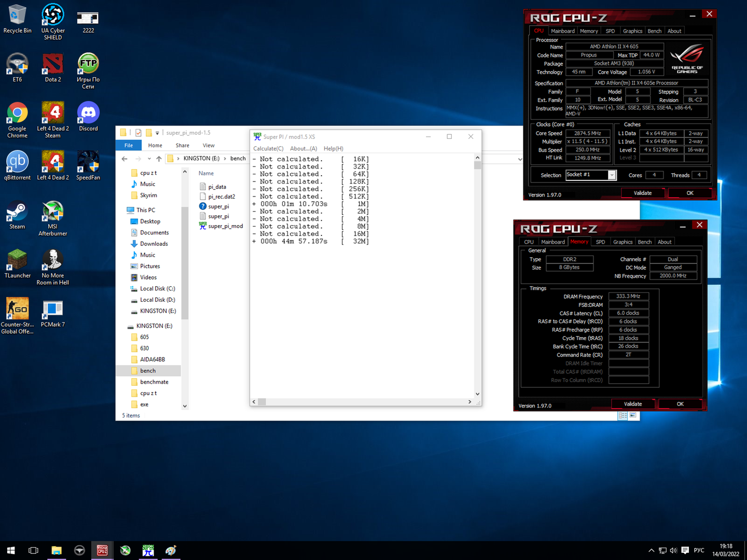Viewport: 747px width, 560px height.
Task: Open Calculate(C) menu in Super PI
Action: (x=268, y=149)
